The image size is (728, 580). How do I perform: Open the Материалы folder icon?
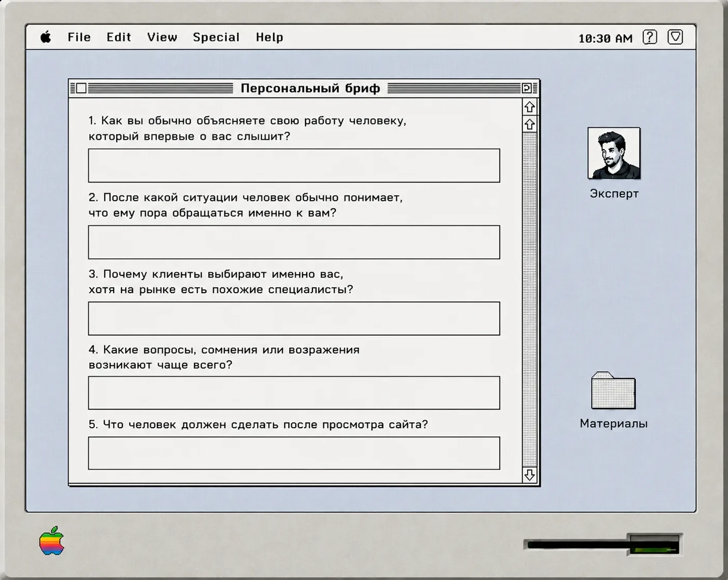[x=613, y=390]
